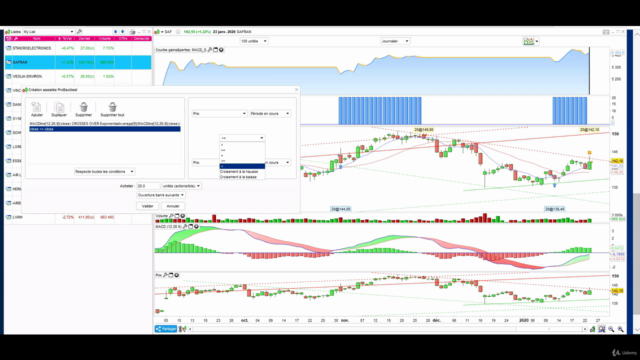This screenshot has height=360, width=640.
Task: Click round close icon of MACD panel
Action: 196,226
